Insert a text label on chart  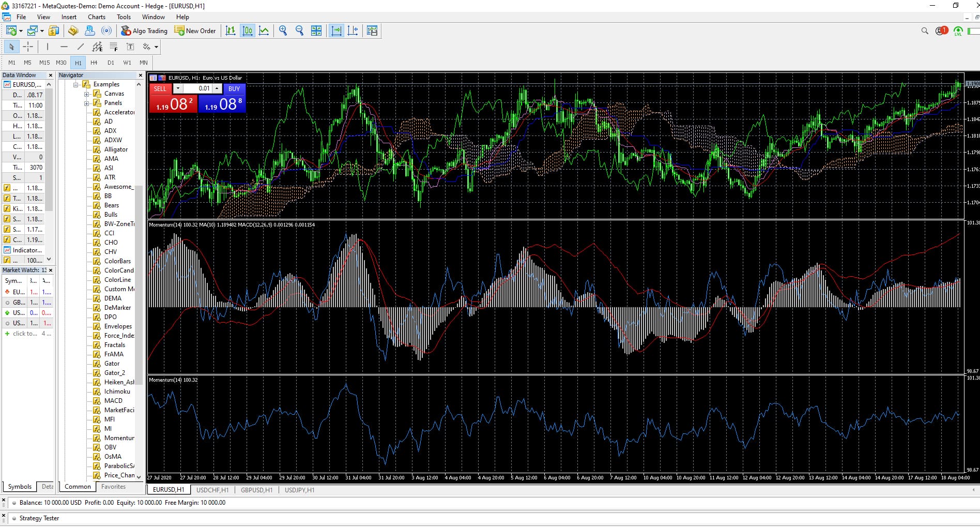(x=130, y=47)
